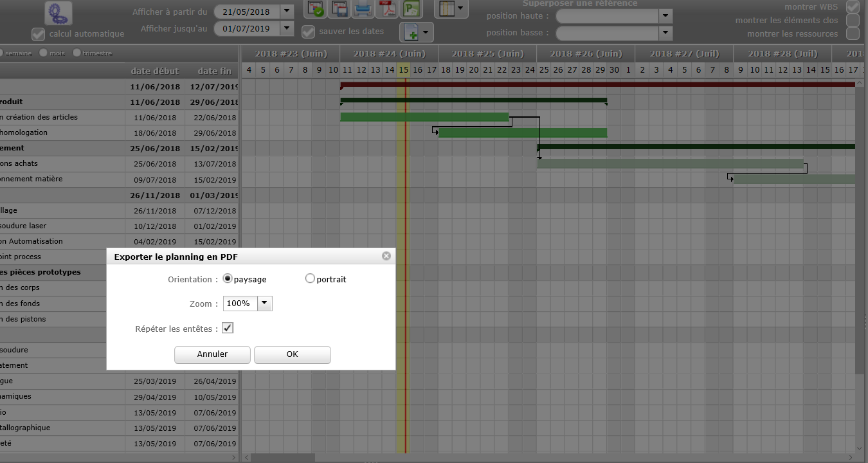
Task: Click the validate planning icon with green check
Action: pyautogui.click(x=316, y=8)
